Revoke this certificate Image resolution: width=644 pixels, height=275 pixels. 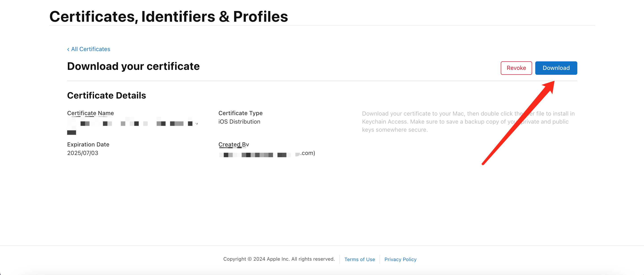click(x=516, y=68)
